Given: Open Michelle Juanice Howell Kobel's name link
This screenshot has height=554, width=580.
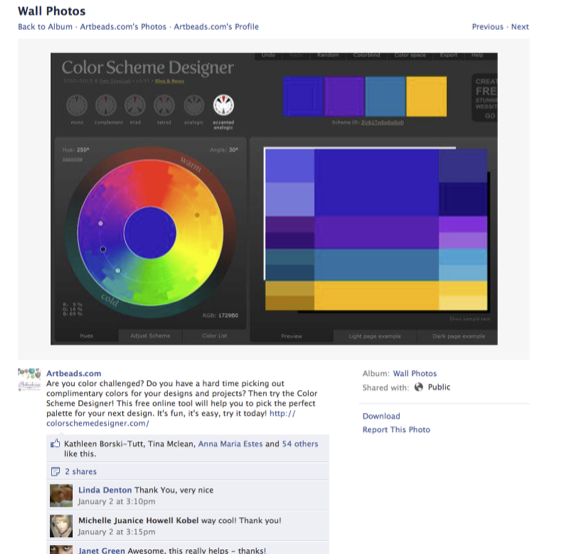Looking at the screenshot, I should pos(138,520).
